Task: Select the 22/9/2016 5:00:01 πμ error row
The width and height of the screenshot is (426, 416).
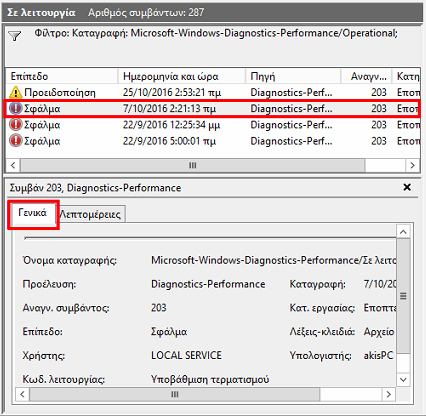Action: [213, 141]
